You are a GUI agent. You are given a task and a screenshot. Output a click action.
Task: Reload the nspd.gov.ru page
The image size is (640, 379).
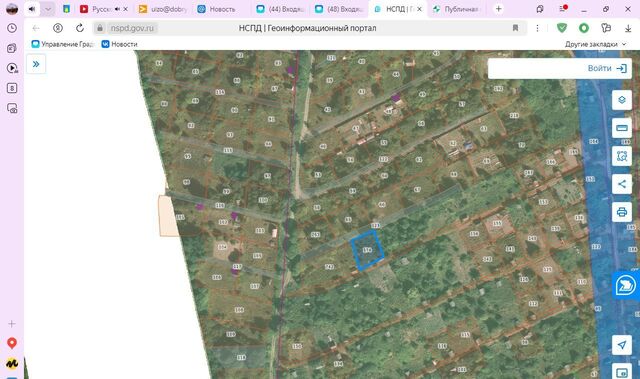click(80, 28)
